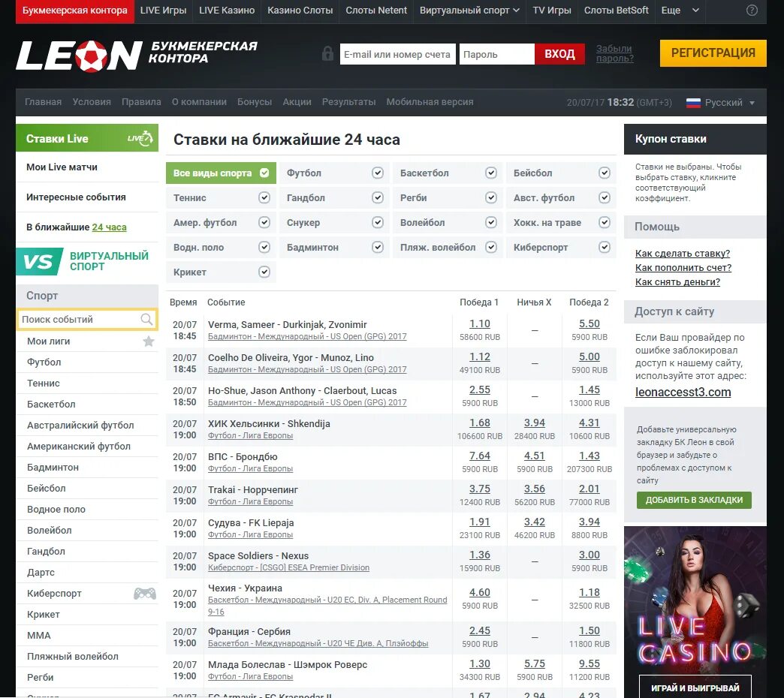Click the РЕГИСТРАЦИЯ button
The image size is (784, 698).
[x=713, y=53]
